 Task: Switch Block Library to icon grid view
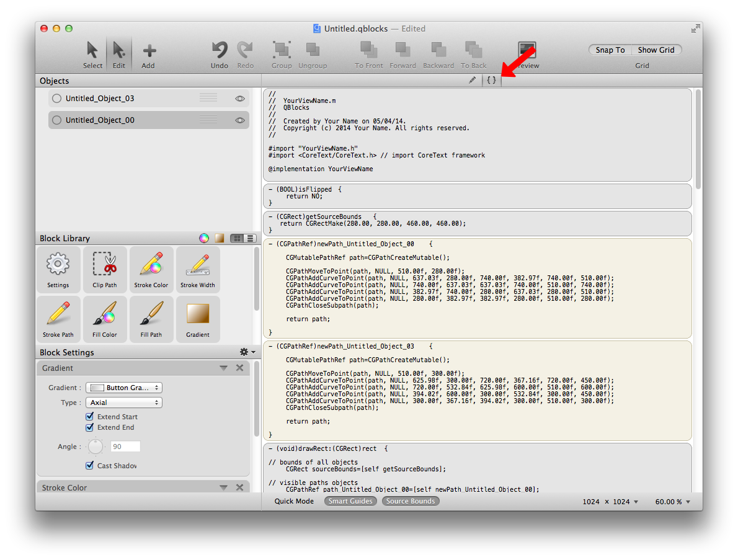[237, 238]
